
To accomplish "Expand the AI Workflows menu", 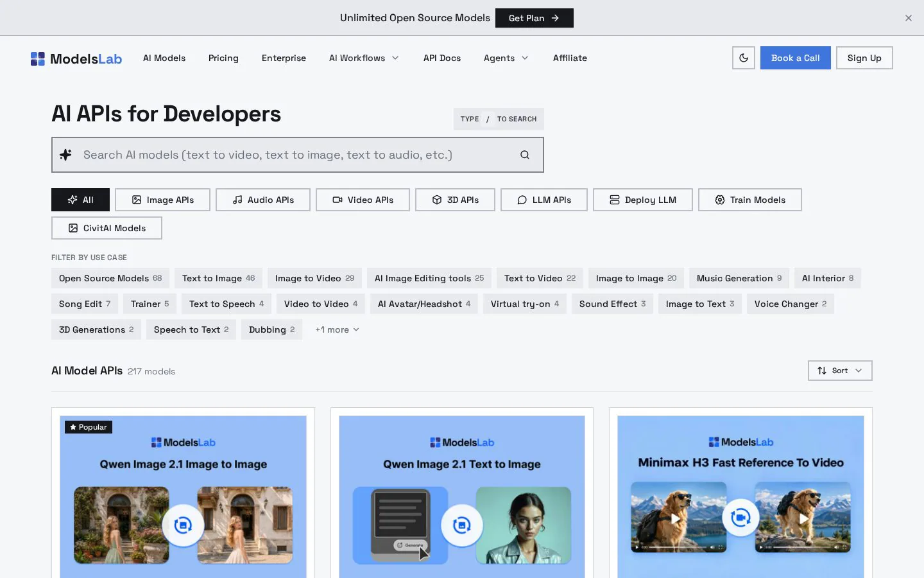I will coord(364,58).
